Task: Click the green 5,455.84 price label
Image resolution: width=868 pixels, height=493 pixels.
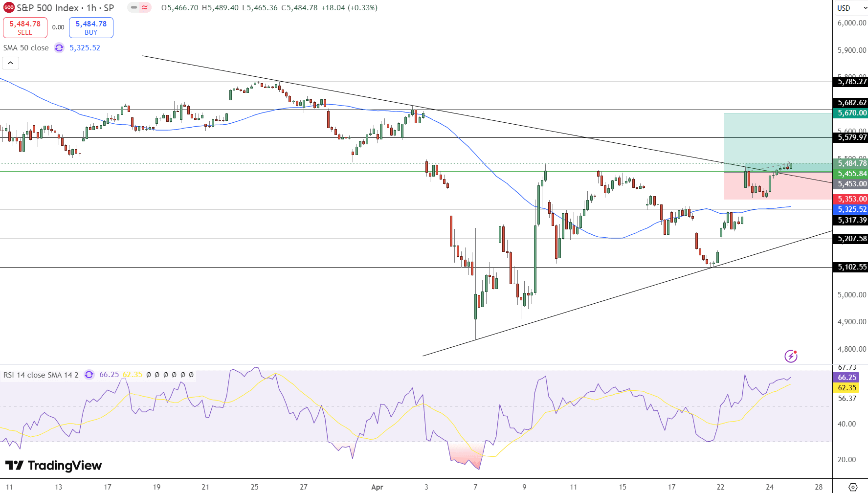Action: (x=850, y=174)
